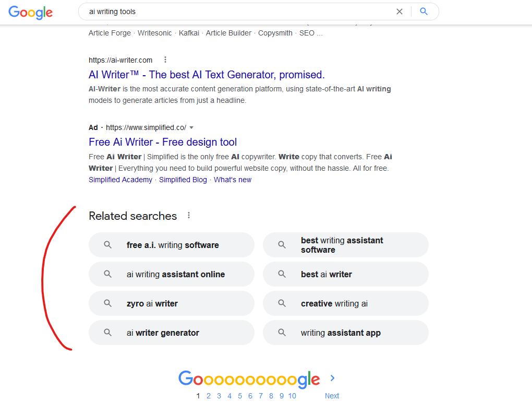The width and height of the screenshot is (532, 413).
Task: Open Related searches options menu
Action: (x=189, y=216)
